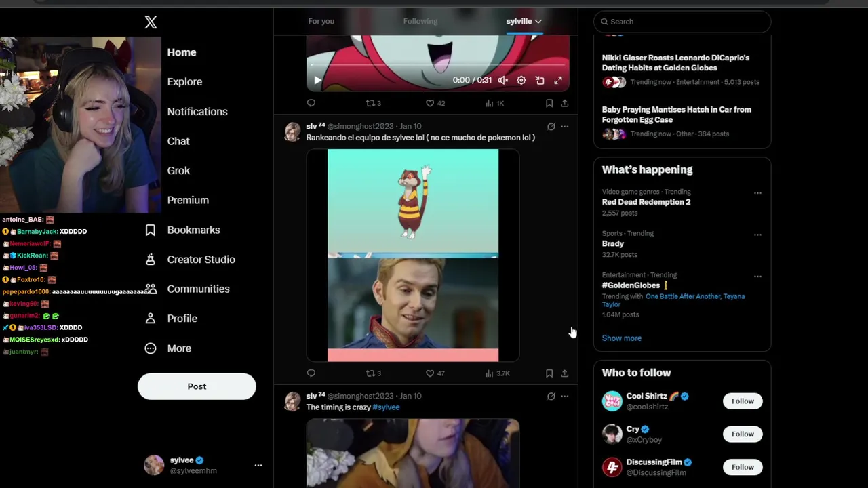Switch to the Following tab
This screenshot has height=488, width=868.
pos(420,21)
